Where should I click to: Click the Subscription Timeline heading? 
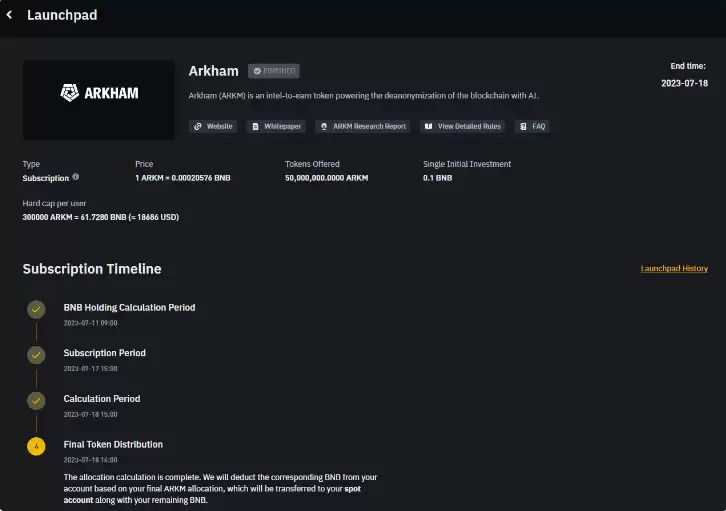[92, 269]
